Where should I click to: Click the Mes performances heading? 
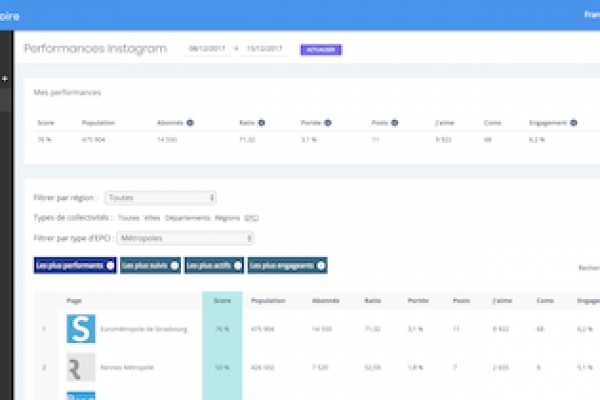click(67, 93)
